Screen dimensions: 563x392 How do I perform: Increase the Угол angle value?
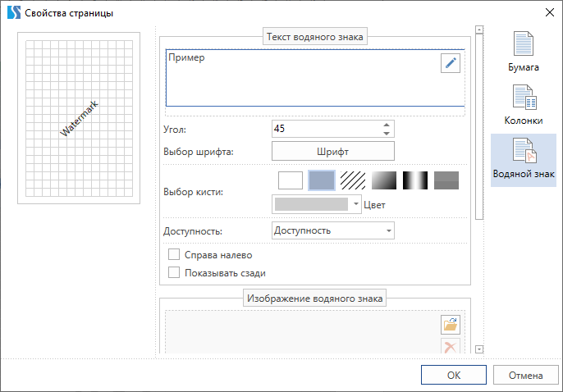coord(387,125)
